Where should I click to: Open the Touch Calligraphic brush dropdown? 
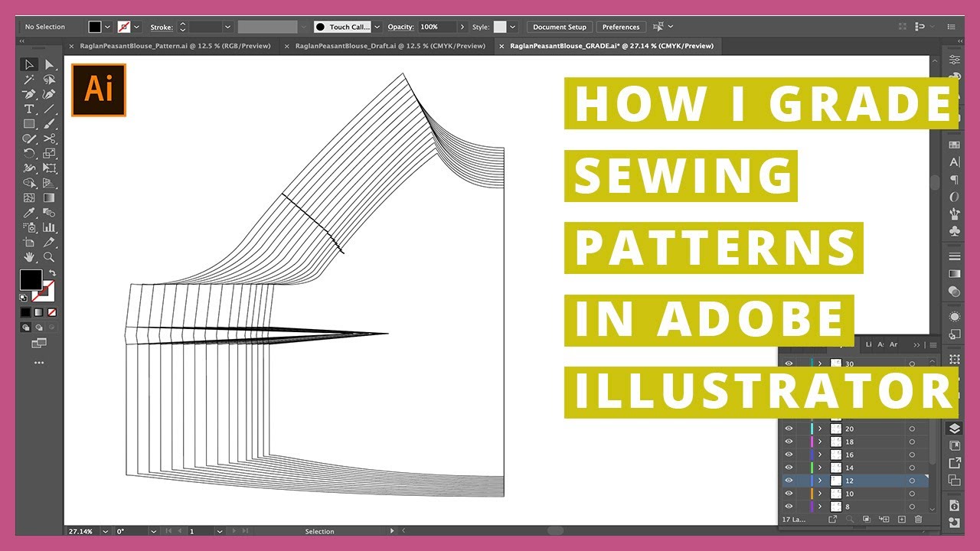377,27
